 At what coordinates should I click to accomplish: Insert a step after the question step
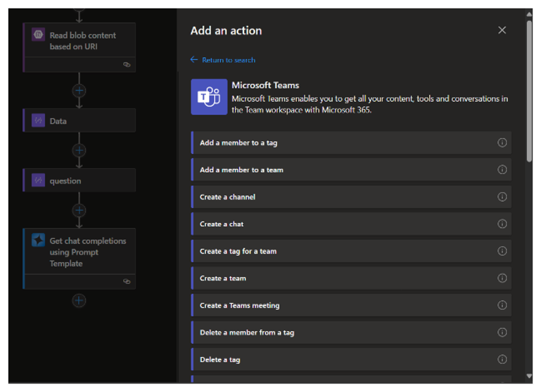(79, 211)
